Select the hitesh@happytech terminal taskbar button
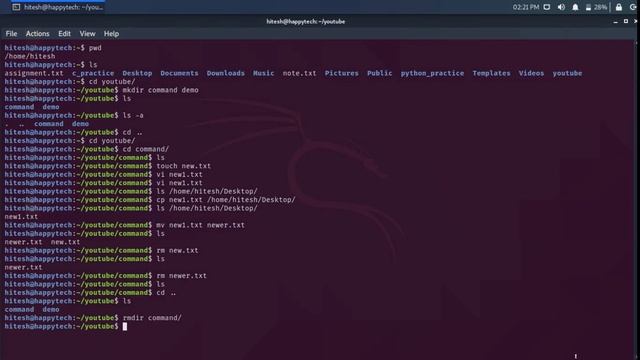The height and width of the screenshot is (360, 640). point(58,7)
